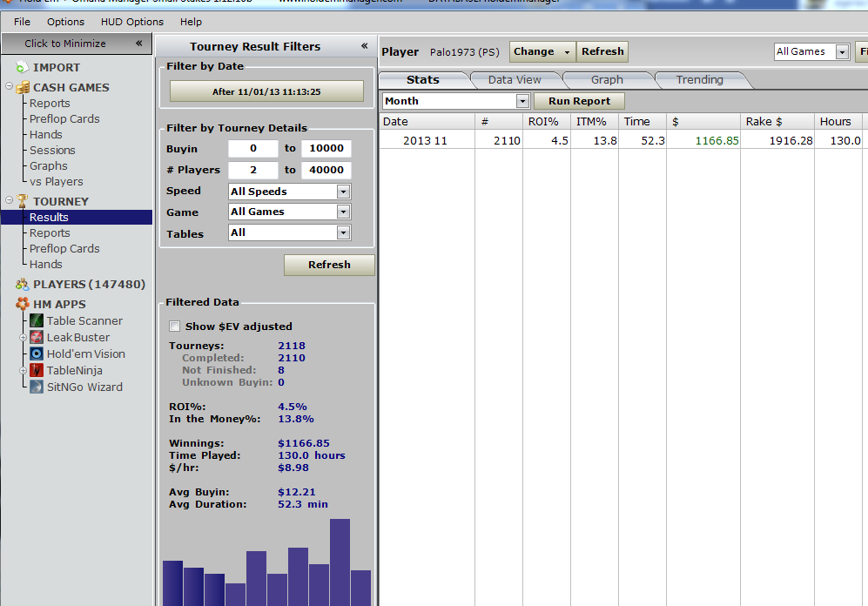Click the After 11/01/13 date filter button
Image resolution: width=868 pixels, height=606 pixels.
pyautogui.click(x=266, y=91)
